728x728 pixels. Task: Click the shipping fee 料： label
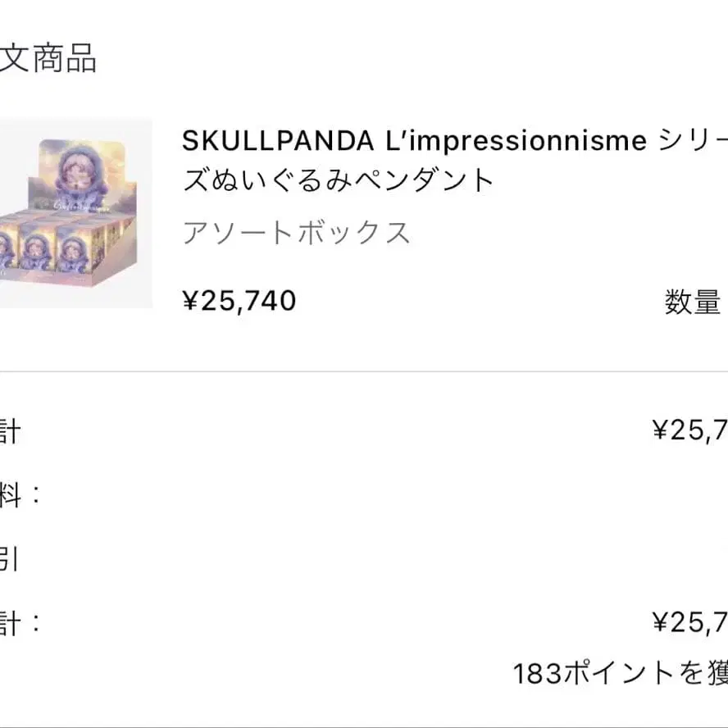(20, 494)
